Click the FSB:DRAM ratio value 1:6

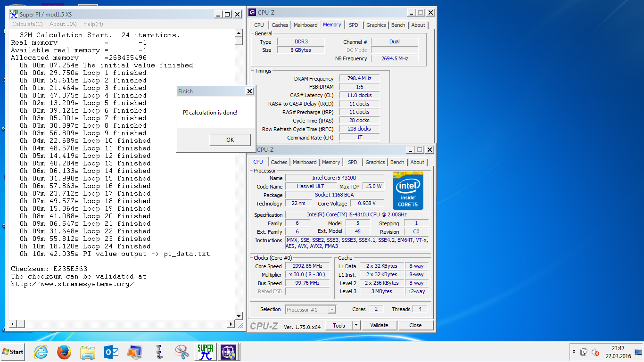click(x=359, y=87)
